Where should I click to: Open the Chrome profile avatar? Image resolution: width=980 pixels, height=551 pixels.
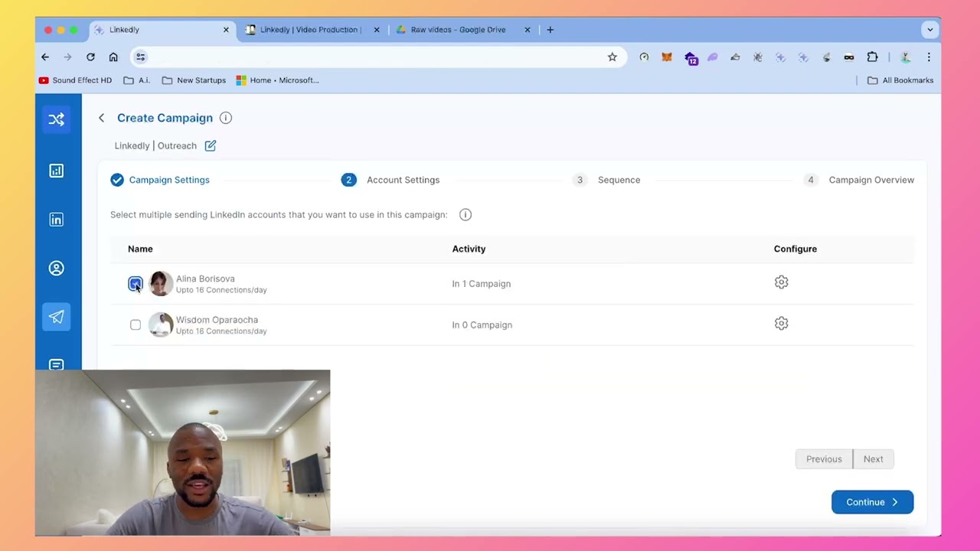click(x=905, y=57)
